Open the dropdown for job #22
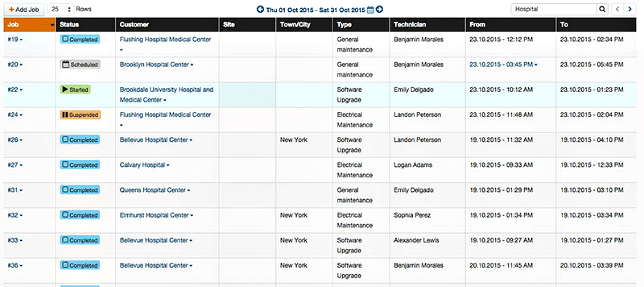This screenshot has width=644, height=287. [15, 90]
